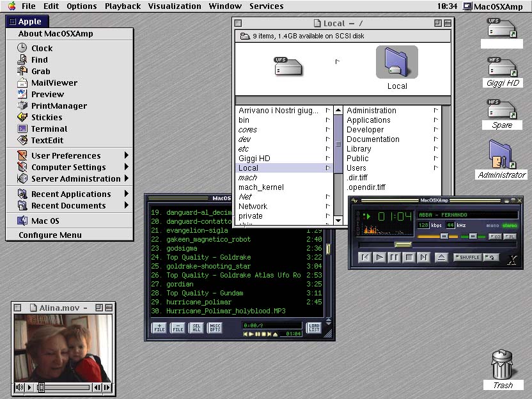532x399 pixels.
Task: Click the MacOSXAmp application switcher at top right
Action: click(x=493, y=6)
